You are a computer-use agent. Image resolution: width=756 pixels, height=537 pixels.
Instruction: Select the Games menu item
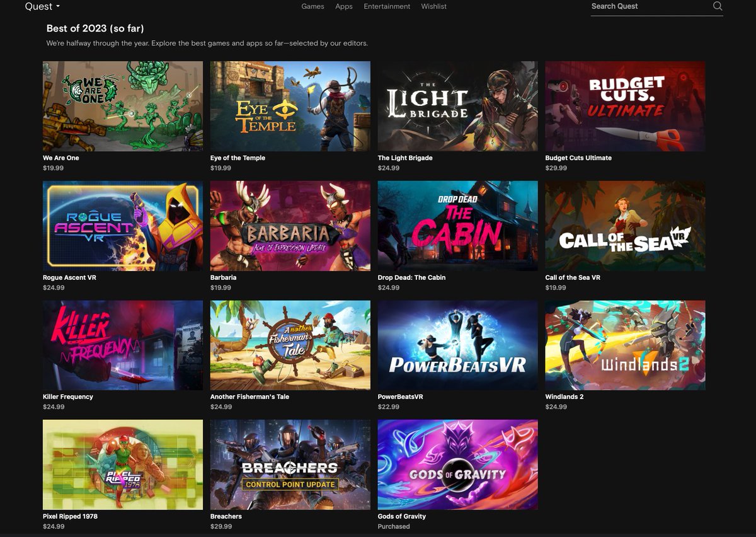pos(312,6)
